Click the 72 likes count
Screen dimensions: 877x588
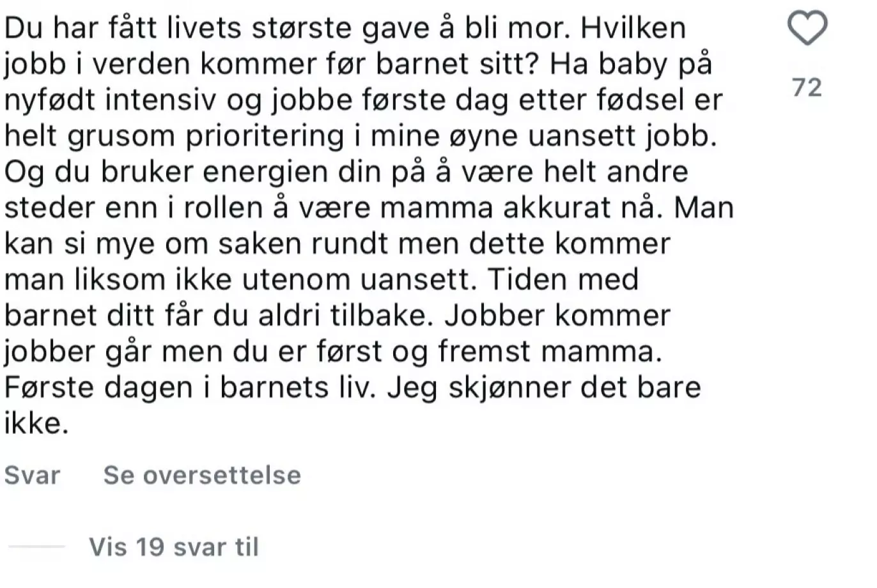coord(807,87)
